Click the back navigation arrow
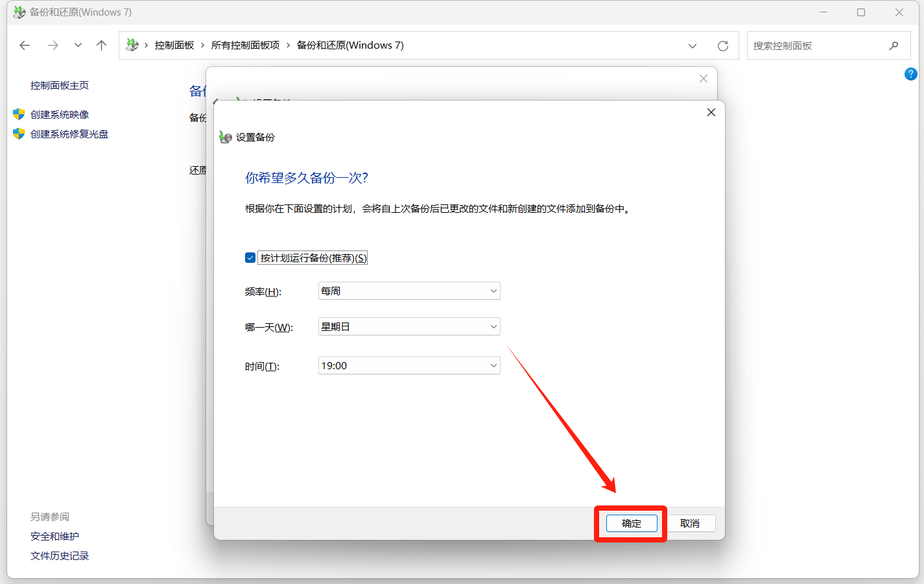This screenshot has width=924, height=584. click(x=25, y=45)
